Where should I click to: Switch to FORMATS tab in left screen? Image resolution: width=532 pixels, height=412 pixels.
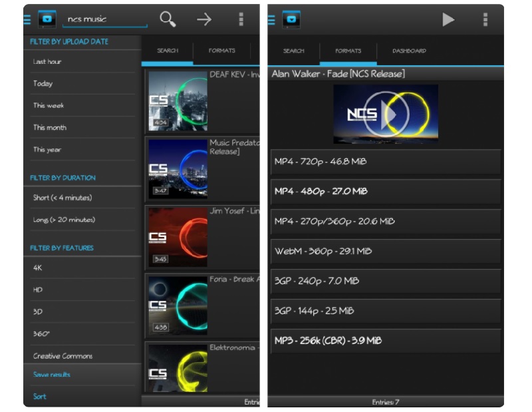click(222, 51)
